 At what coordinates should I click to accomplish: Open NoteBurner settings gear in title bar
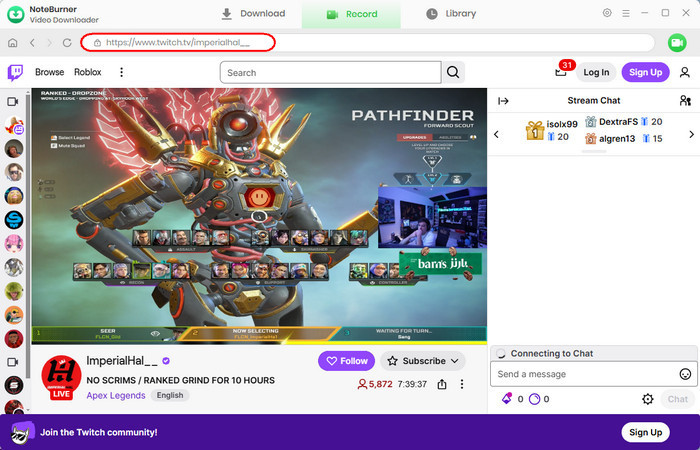point(607,13)
